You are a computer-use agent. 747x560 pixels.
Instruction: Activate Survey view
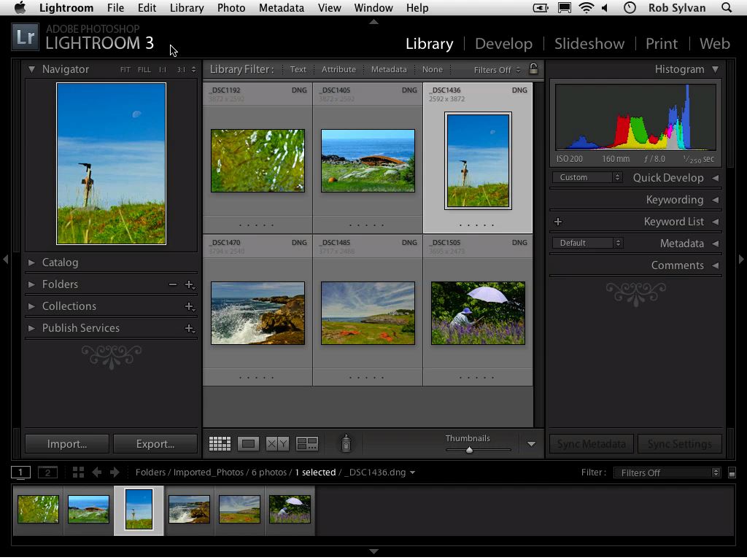[x=307, y=443]
